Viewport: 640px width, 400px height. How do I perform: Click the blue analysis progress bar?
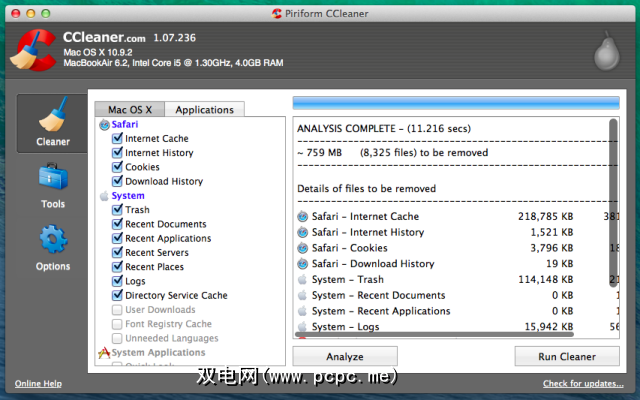click(456, 103)
